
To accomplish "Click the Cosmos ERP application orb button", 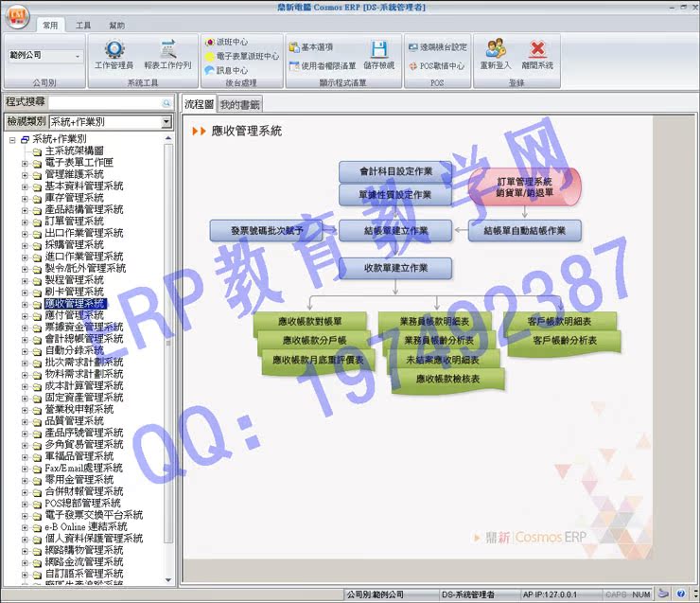I will [x=17, y=17].
